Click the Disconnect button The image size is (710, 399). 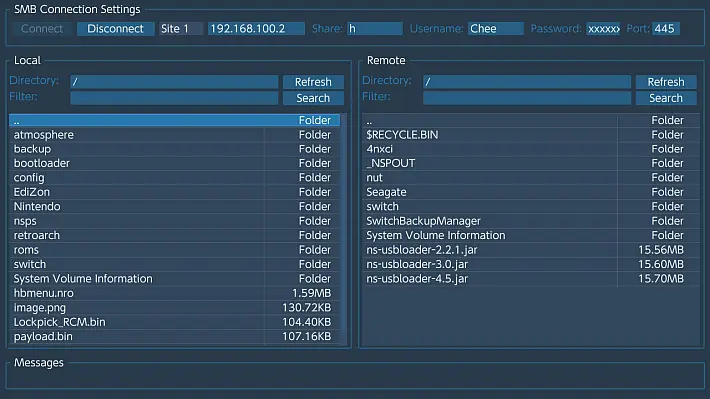[x=115, y=29]
